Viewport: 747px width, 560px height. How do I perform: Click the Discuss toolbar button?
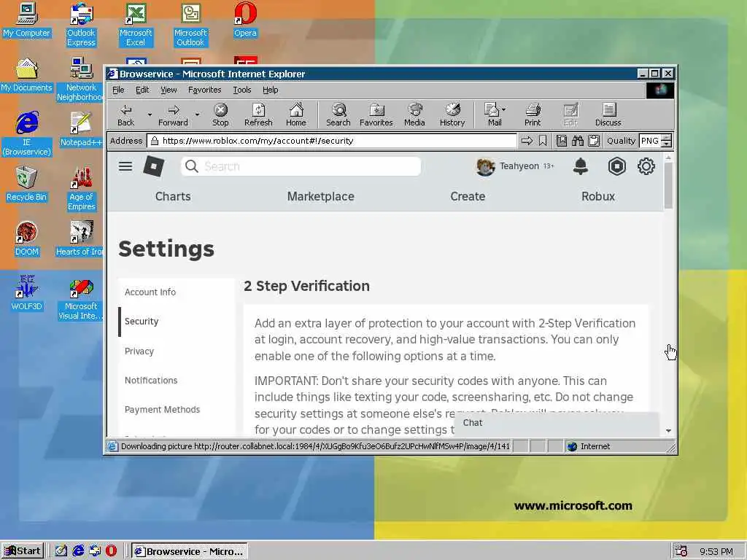click(x=608, y=114)
